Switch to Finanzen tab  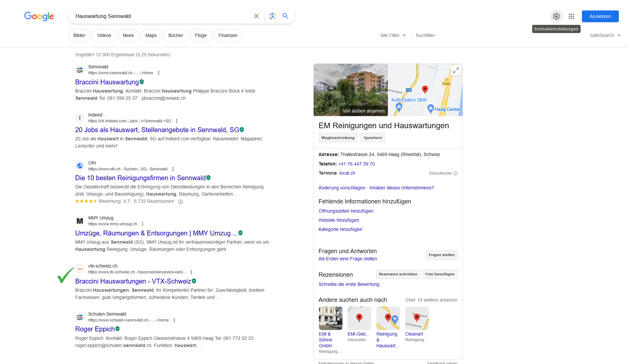(228, 35)
